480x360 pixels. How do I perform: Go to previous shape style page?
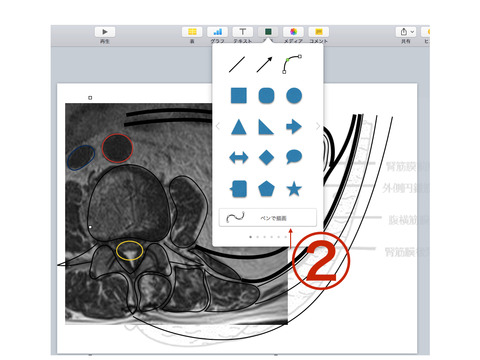pyautogui.click(x=218, y=126)
